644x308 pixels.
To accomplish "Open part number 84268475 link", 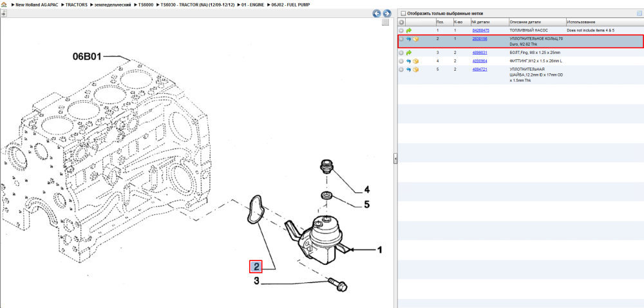I will [480, 31].
